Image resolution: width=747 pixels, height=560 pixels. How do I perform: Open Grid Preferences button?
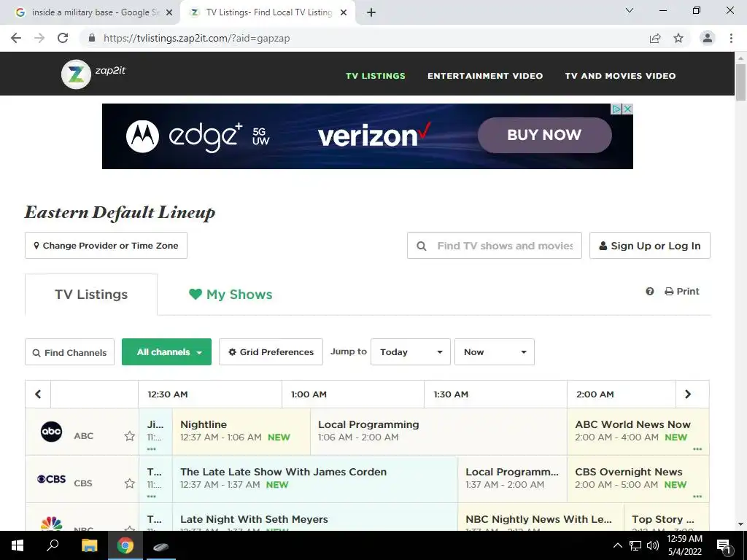271,352
